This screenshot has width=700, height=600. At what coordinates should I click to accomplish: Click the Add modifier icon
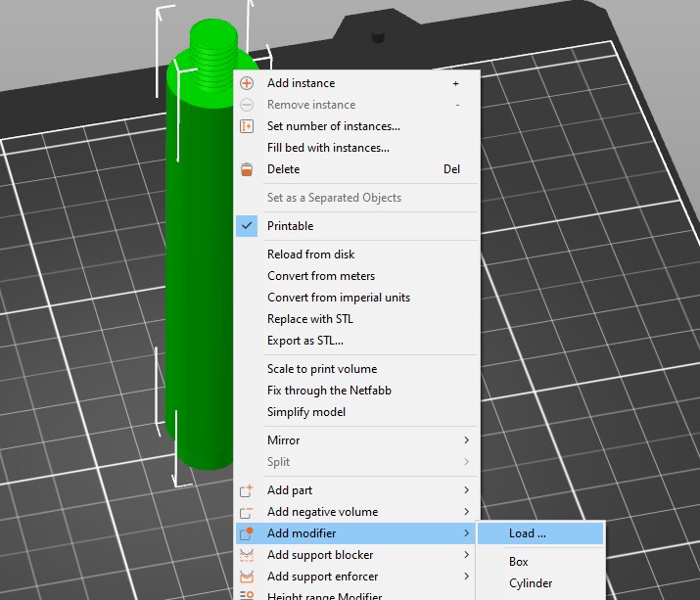click(x=247, y=533)
